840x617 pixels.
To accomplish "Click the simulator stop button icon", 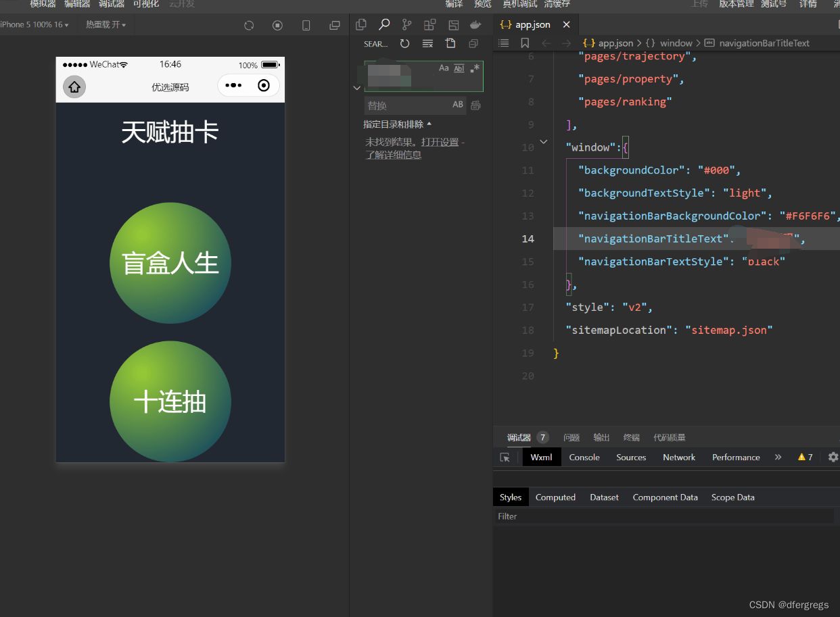I will click(x=277, y=25).
